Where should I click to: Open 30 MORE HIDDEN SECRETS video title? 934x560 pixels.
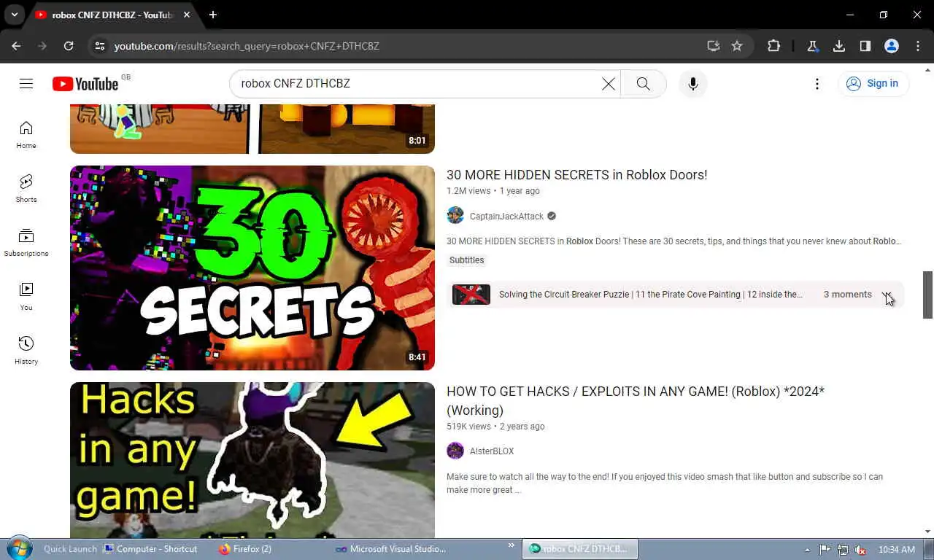576,175
